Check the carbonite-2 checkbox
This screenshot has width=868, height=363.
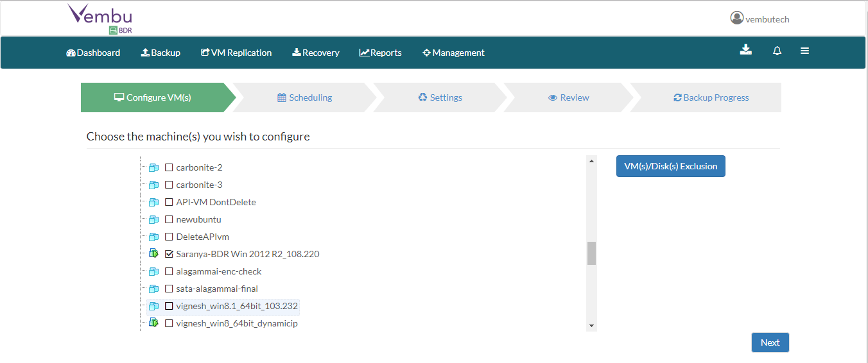tap(169, 167)
